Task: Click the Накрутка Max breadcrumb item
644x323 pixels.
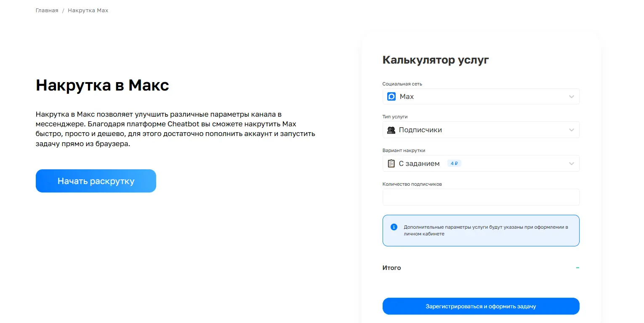Action: pos(88,10)
